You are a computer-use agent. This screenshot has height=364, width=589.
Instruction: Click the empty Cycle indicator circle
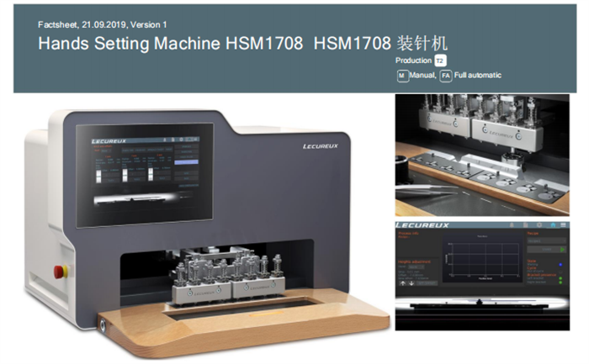click(x=560, y=272)
